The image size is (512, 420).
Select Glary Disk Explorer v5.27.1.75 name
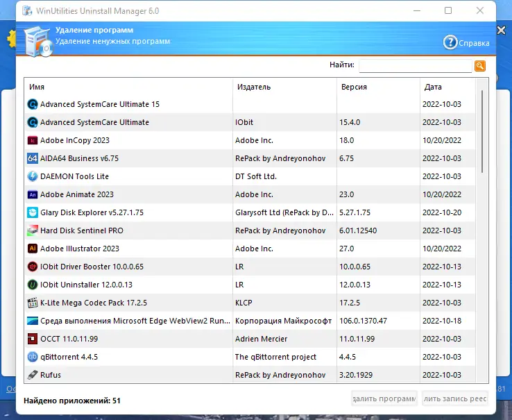coord(92,212)
